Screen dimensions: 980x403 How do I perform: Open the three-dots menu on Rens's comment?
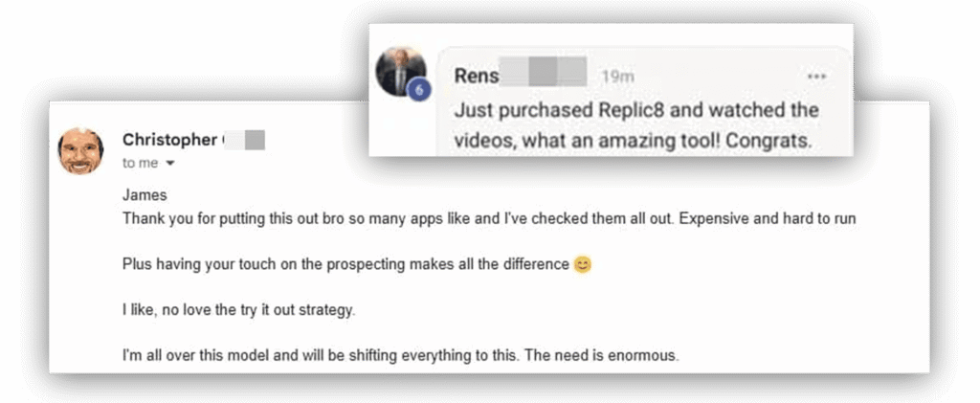click(816, 77)
